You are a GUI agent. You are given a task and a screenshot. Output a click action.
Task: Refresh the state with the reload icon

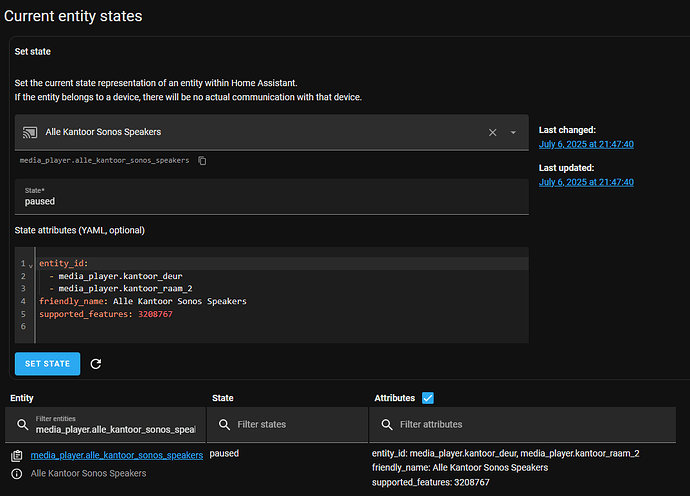point(95,364)
